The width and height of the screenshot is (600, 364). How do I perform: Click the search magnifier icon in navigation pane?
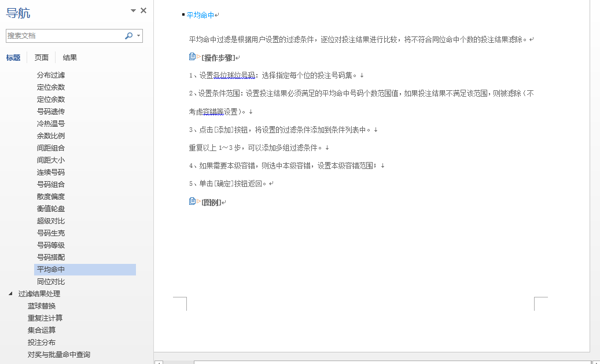click(x=128, y=36)
